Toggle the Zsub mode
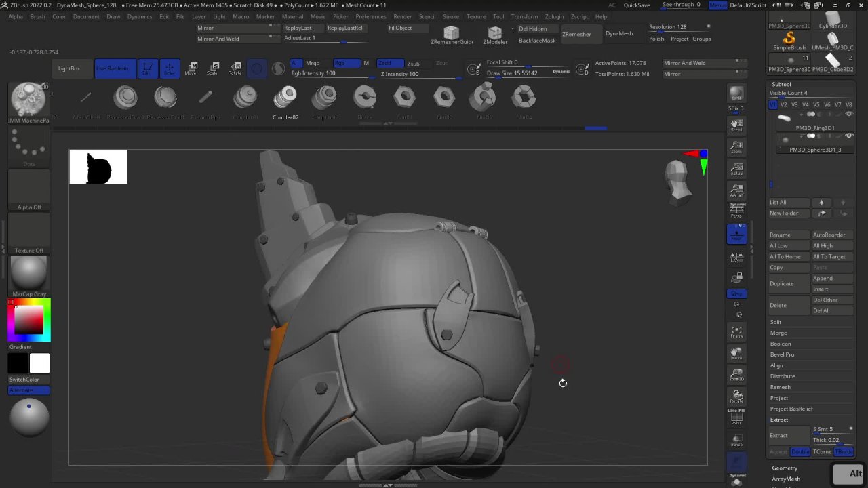The image size is (868, 488). (x=413, y=63)
